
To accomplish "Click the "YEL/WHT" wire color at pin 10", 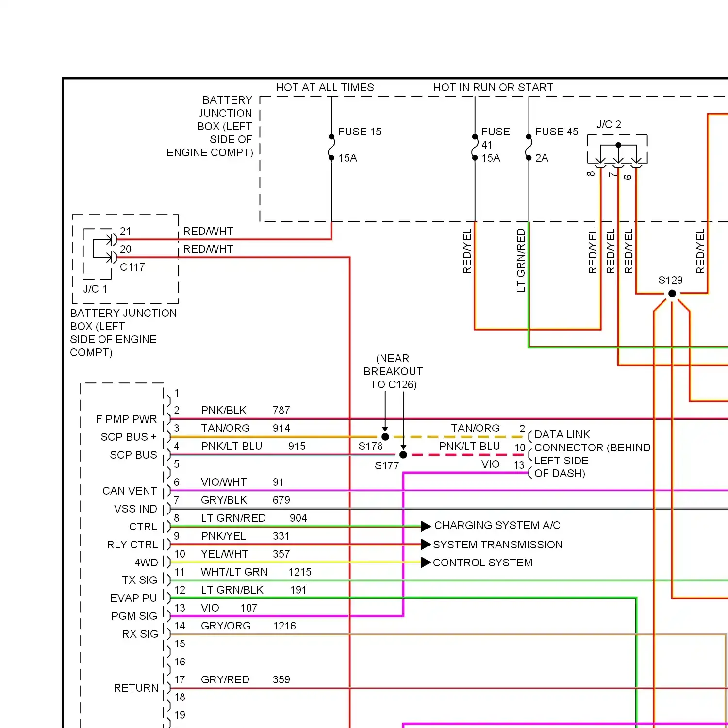I will coord(224,554).
